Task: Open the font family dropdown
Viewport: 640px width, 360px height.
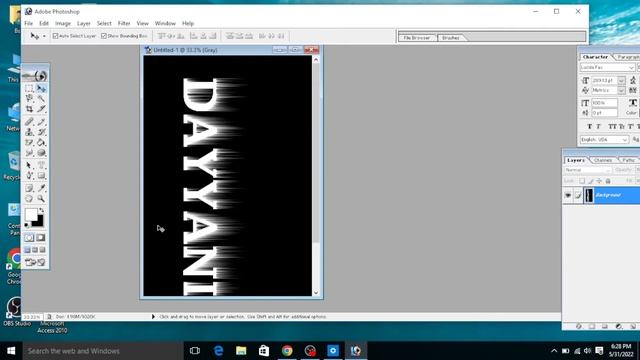Action: tap(631, 67)
